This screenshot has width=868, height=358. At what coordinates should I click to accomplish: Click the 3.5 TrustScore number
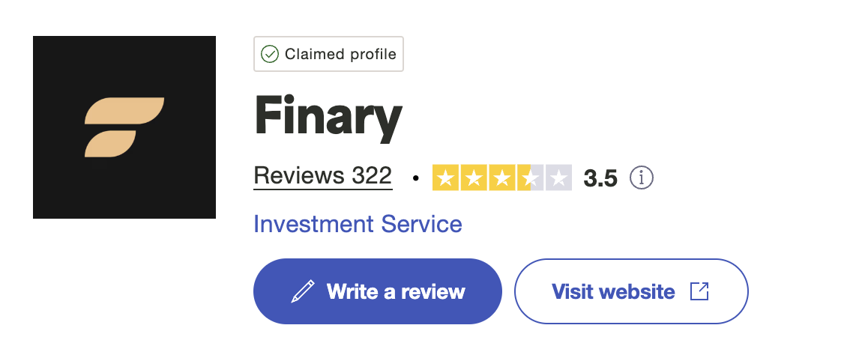[x=600, y=179]
